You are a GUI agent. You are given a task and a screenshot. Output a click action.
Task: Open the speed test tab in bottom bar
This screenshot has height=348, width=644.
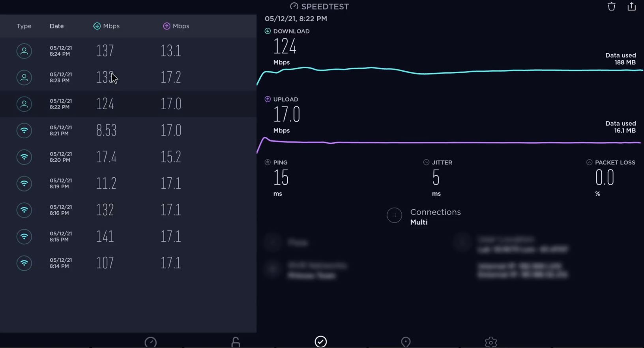(151, 342)
